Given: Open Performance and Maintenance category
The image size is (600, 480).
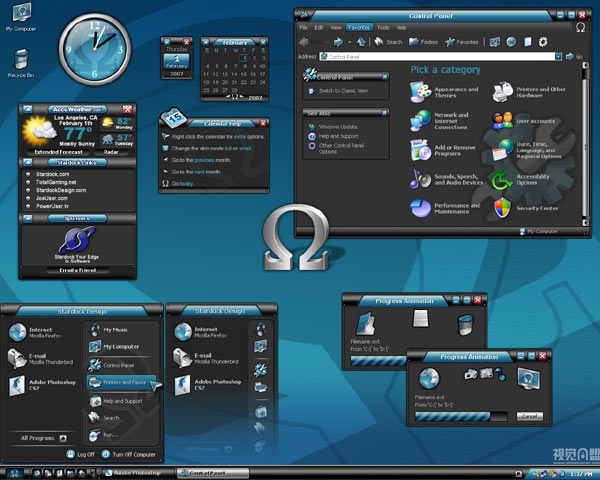Looking at the screenshot, I should point(445,208).
